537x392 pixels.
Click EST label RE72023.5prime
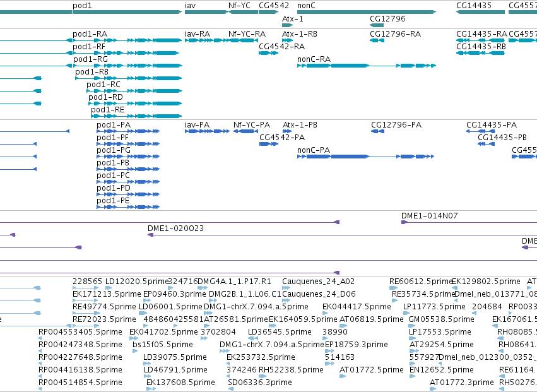105,319
